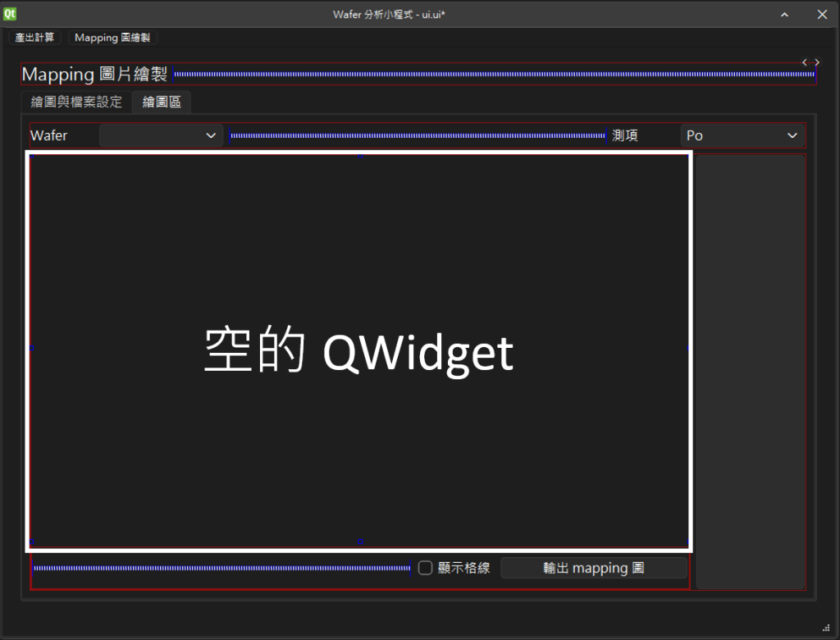Open the 產出計算 menu tab
Image resolution: width=840 pixels, height=640 pixels.
tap(34, 38)
